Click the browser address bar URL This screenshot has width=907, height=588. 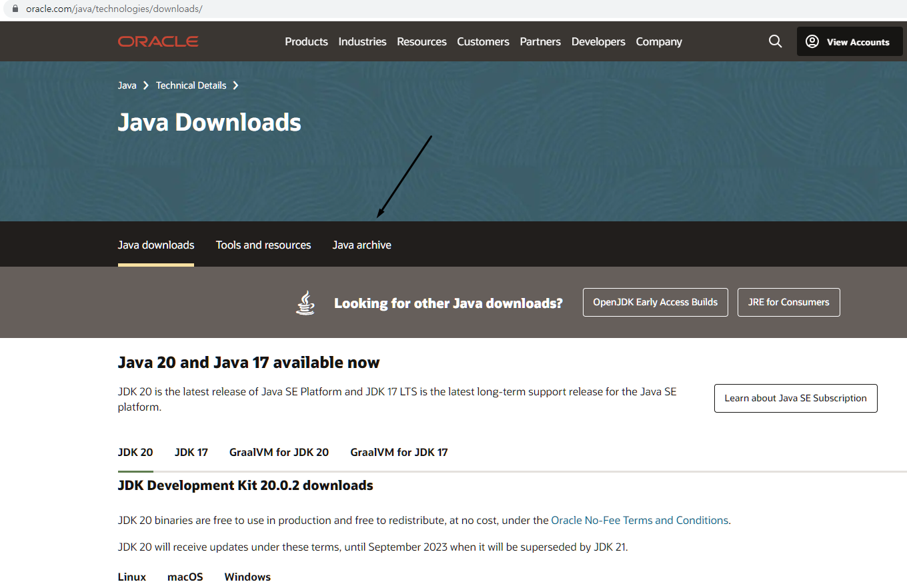(x=114, y=9)
